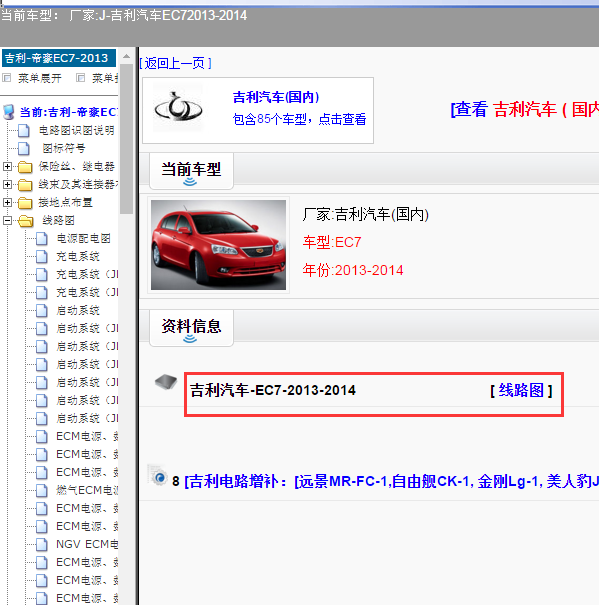This screenshot has height=605, width=599.
Task: Click the open folder icon of 线路图
Action: coord(25,221)
